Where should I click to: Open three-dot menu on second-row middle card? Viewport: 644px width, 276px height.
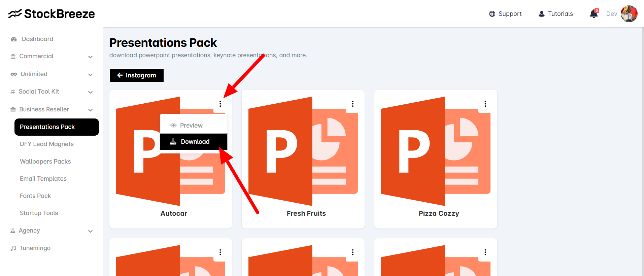coord(353,252)
